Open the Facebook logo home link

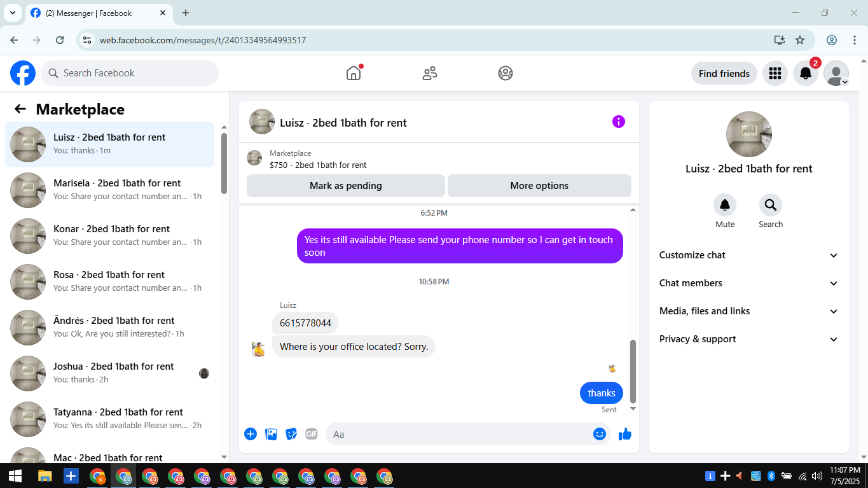(23, 73)
